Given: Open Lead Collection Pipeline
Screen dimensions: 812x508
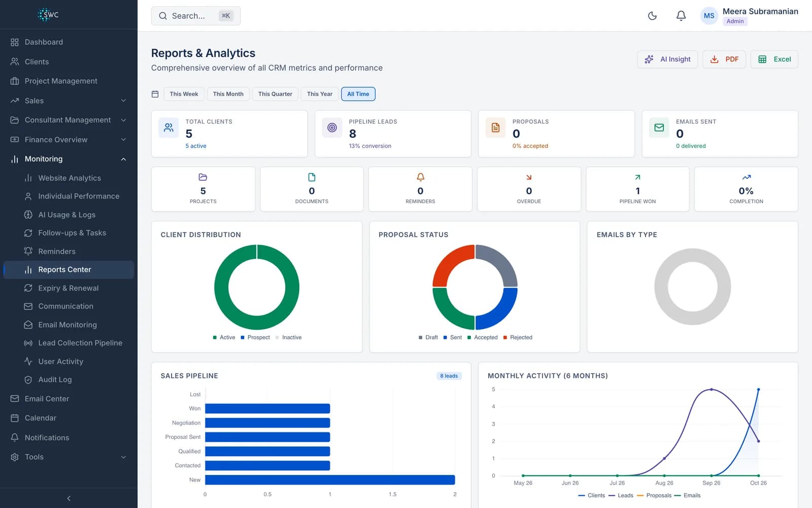Looking at the screenshot, I should [69, 343].
